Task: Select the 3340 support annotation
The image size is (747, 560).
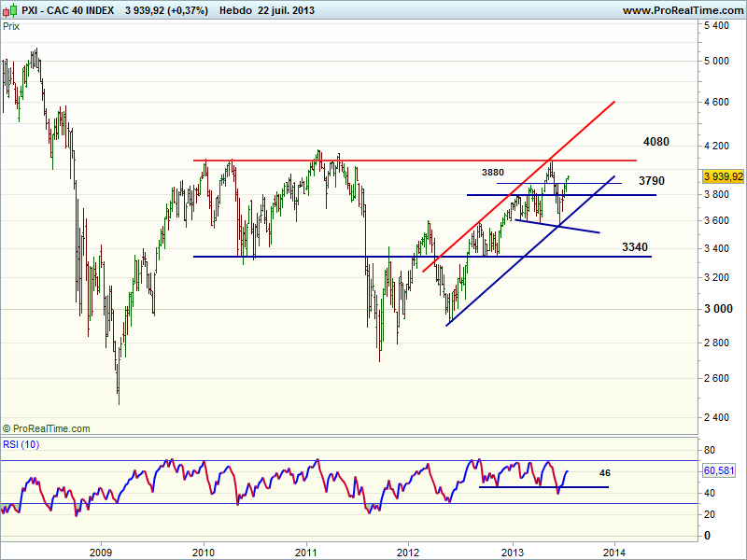Action: click(635, 246)
